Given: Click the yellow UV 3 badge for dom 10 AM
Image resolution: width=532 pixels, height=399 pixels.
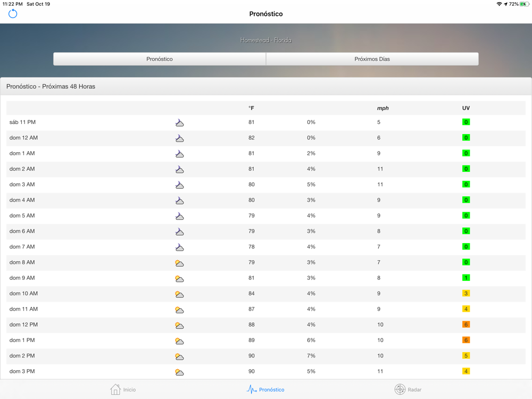Looking at the screenshot, I should pos(466,294).
